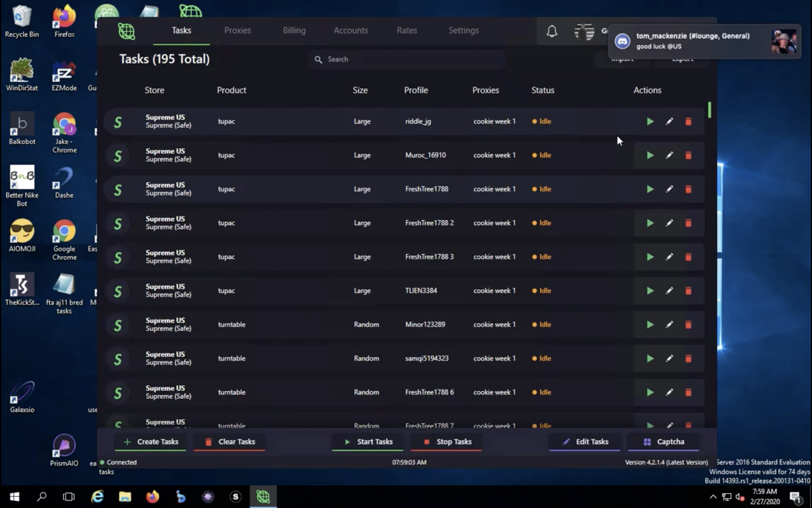The height and width of the screenshot is (508, 812).
Task: Click the user avatar icon in header
Action: tap(584, 32)
